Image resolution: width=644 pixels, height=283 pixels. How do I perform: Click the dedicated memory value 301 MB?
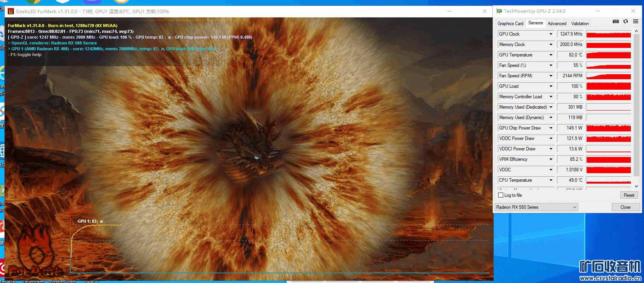coord(571,107)
